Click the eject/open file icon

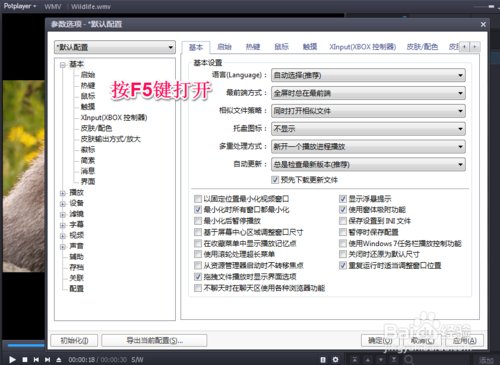click(59, 360)
